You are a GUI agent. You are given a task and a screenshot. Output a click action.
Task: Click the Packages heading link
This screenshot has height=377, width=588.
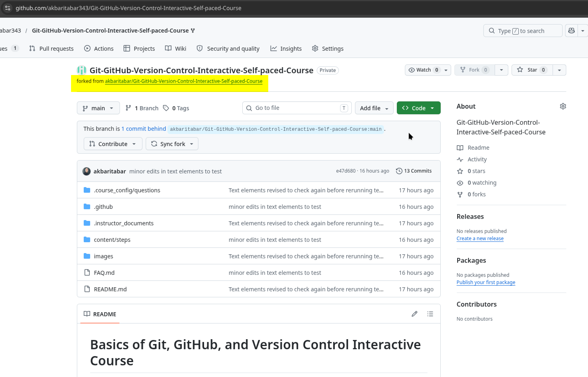point(471,261)
